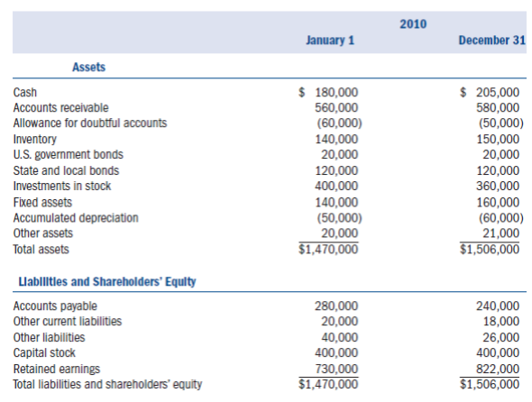Viewport: 532px width, 402px height.
Task: Click the 2010 year heading
Action: (x=413, y=24)
